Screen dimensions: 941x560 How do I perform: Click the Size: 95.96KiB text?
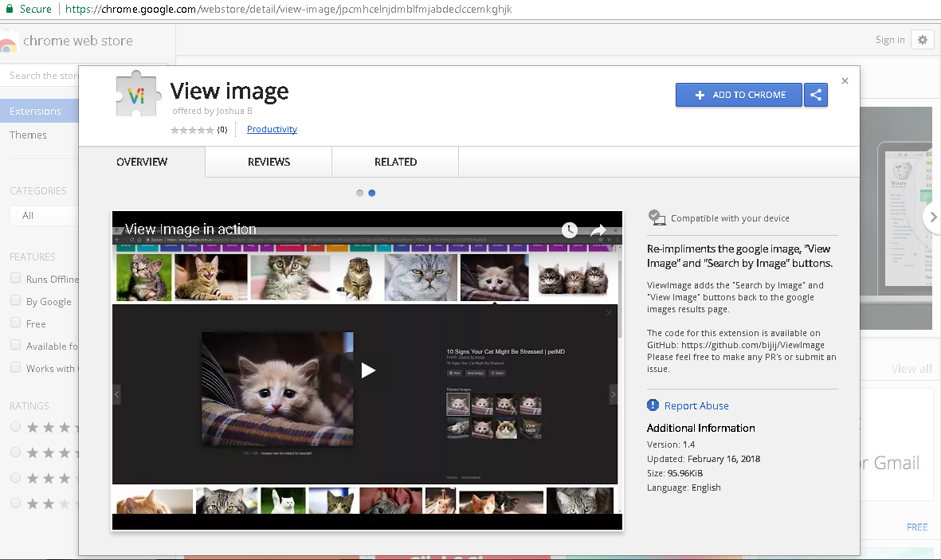click(675, 473)
